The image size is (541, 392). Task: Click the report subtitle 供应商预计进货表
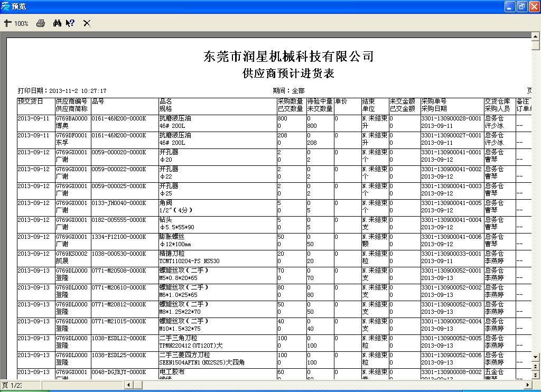tap(288, 73)
